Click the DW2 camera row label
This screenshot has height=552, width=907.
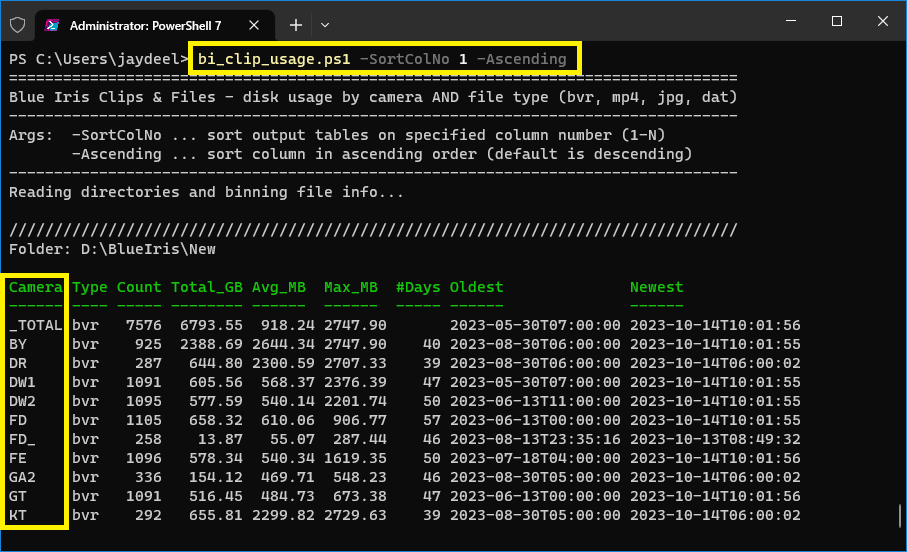coord(23,402)
